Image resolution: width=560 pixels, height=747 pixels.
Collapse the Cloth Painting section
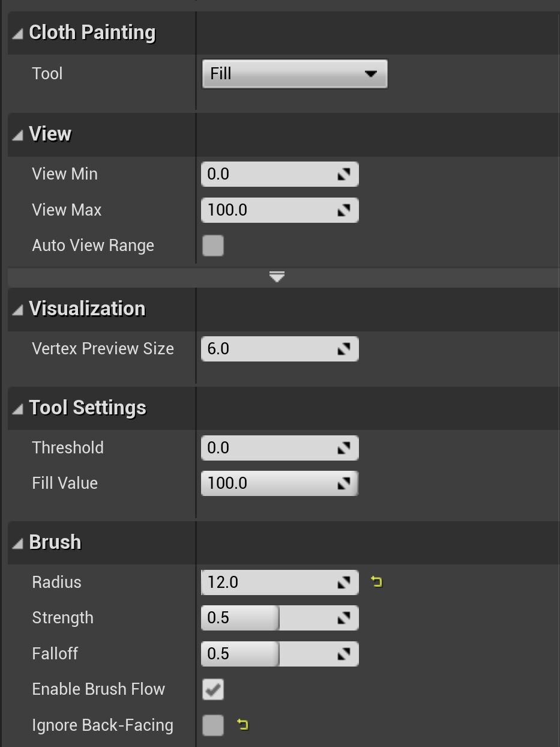(x=18, y=34)
